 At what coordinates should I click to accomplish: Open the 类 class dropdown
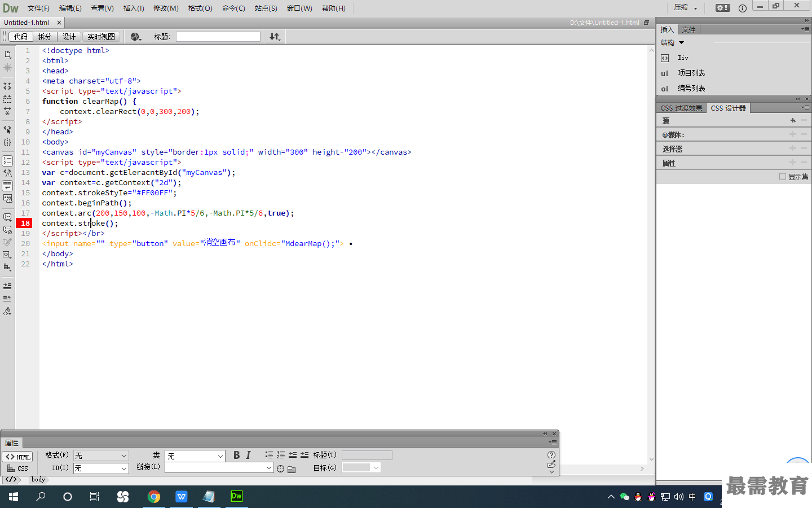pos(195,456)
